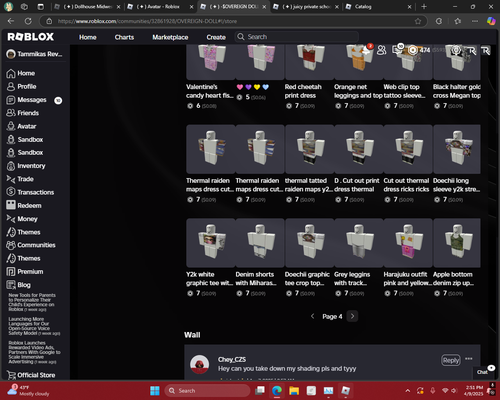Image resolution: width=500 pixels, height=400 pixels.
Task: Click the Premium sidebar icon
Action: (11, 271)
